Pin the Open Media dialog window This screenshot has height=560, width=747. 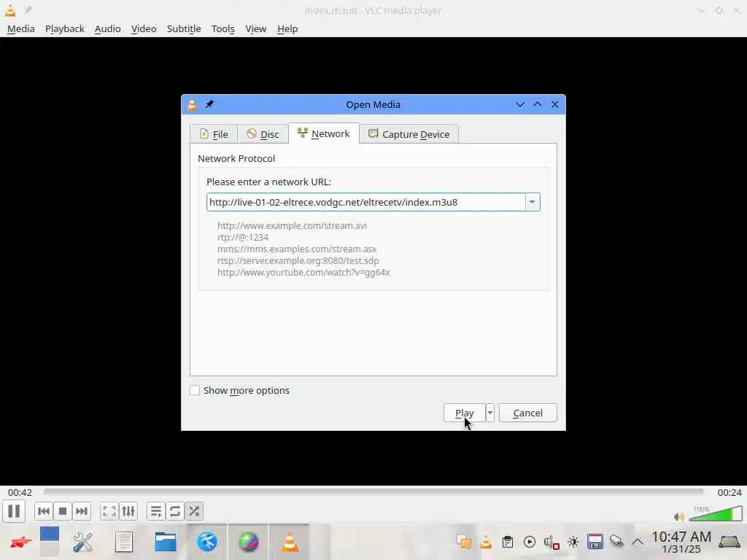click(x=209, y=104)
